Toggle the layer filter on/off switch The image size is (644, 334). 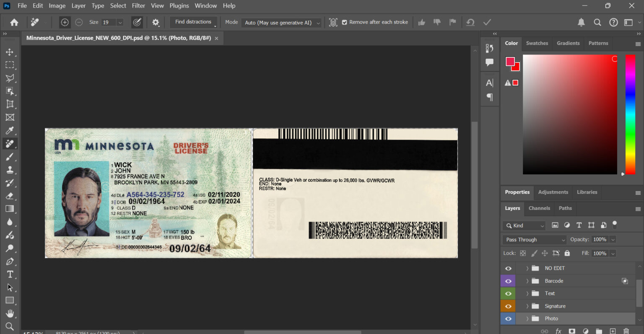point(615,225)
